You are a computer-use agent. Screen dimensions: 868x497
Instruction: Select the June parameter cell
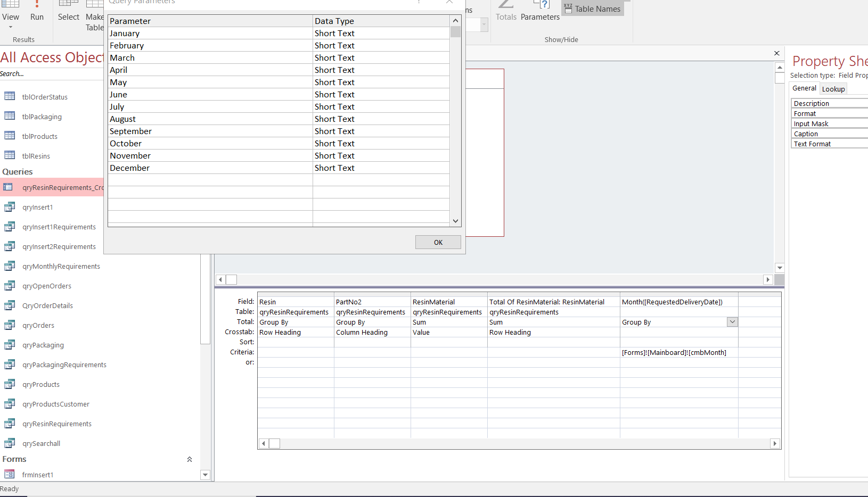(x=210, y=94)
